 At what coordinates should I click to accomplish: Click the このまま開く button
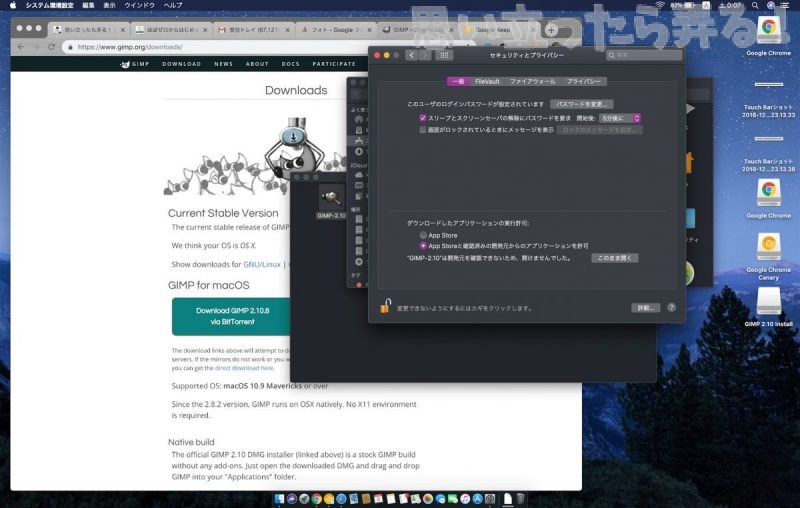point(615,258)
